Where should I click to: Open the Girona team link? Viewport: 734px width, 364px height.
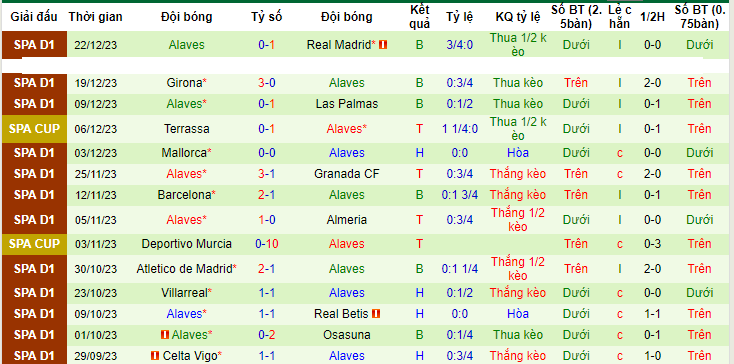point(186,83)
